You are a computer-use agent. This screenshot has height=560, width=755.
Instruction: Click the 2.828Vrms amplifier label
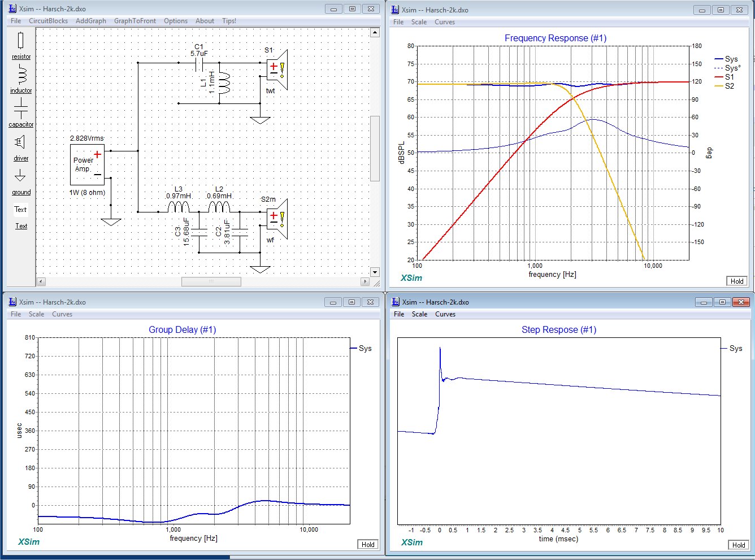[x=86, y=138]
